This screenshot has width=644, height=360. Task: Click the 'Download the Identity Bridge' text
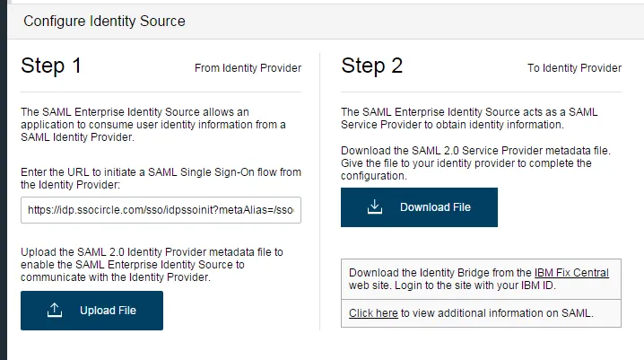[439, 273]
